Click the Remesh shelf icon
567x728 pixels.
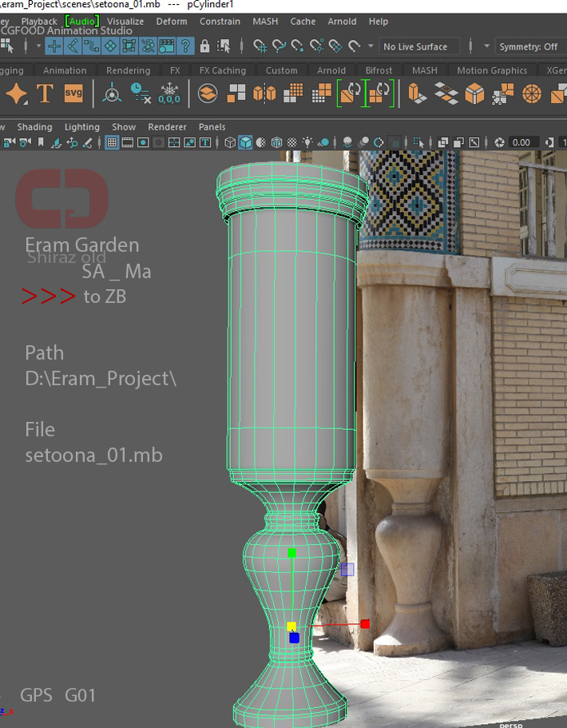351,93
